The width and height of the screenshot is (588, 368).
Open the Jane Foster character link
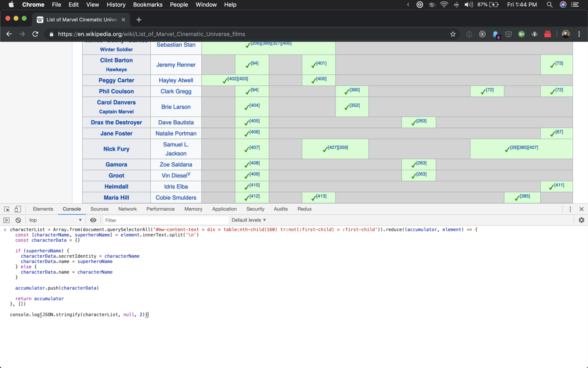pyautogui.click(x=116, y=133)
